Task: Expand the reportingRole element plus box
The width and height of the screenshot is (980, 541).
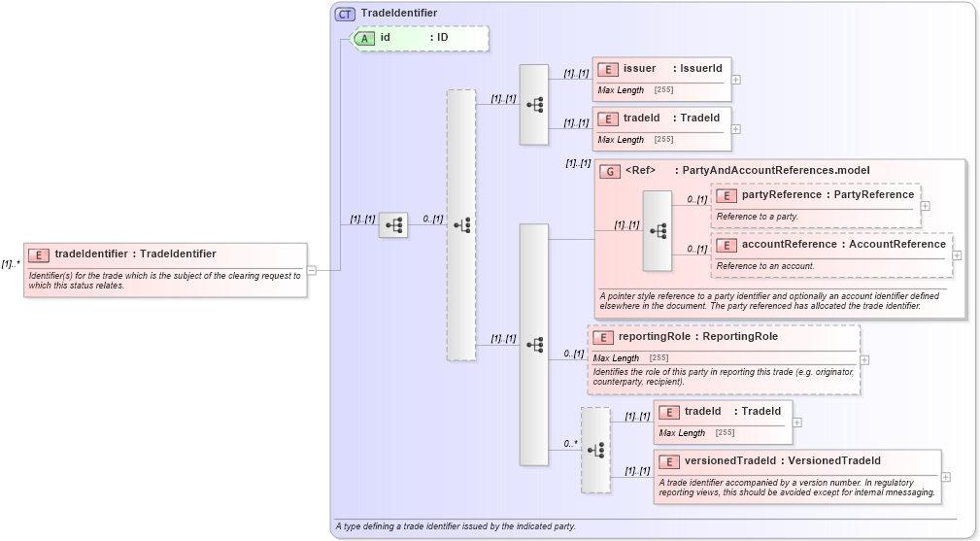Action: [864, 359]
